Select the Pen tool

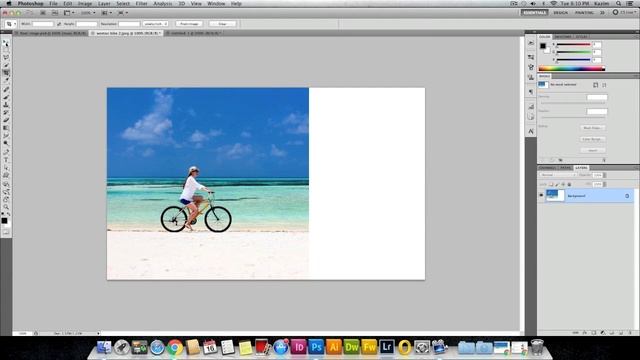point(6,152)
